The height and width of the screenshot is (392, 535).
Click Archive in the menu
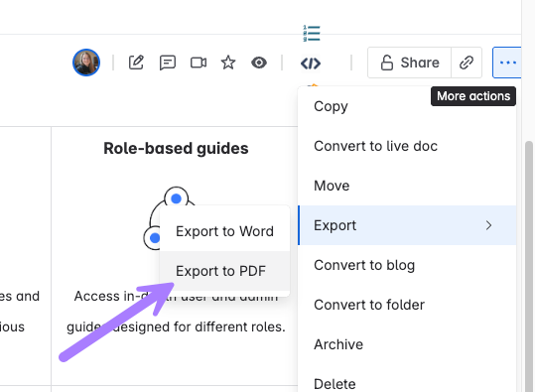coord(407,344)
